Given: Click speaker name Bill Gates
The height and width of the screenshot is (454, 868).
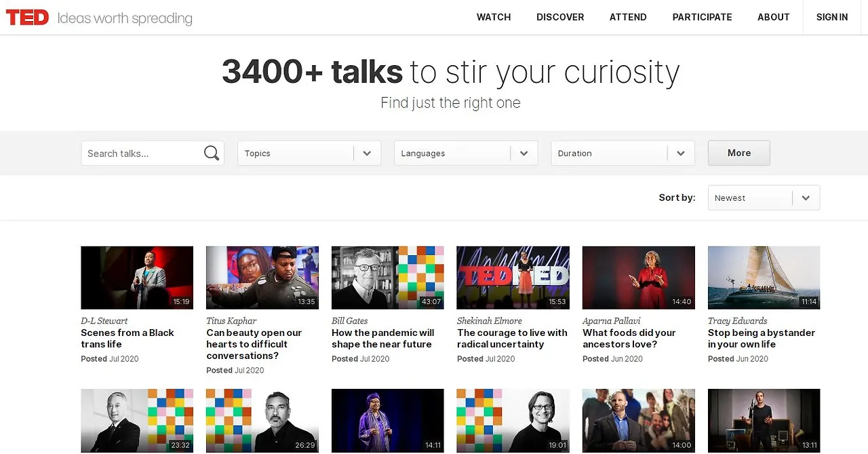Looking at the screenshot, I should point(350,321).
